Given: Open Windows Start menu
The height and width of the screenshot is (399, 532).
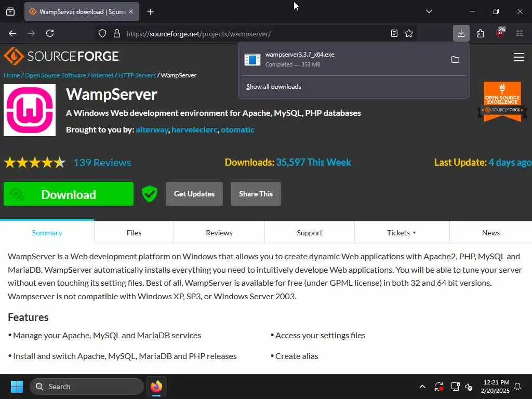Looking at the screenshot, I should pos(17,387).
